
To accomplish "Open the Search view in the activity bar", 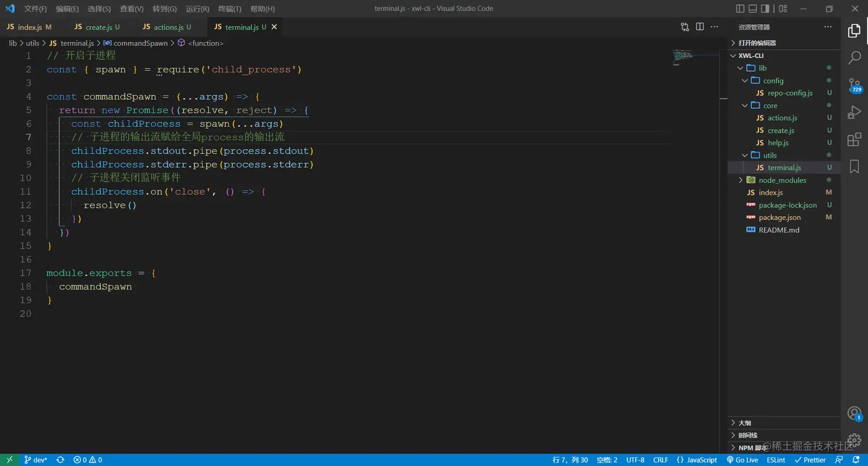I will click(854, 57).
